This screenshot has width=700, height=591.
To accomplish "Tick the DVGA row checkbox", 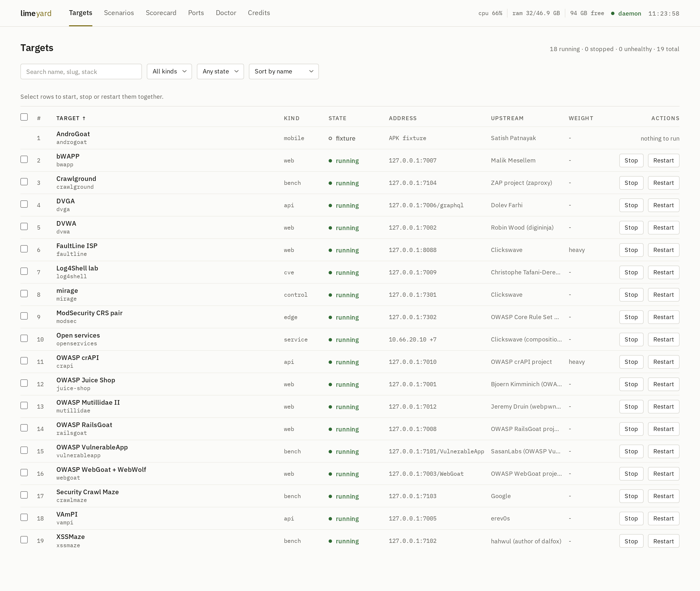I will coord(24,204).
